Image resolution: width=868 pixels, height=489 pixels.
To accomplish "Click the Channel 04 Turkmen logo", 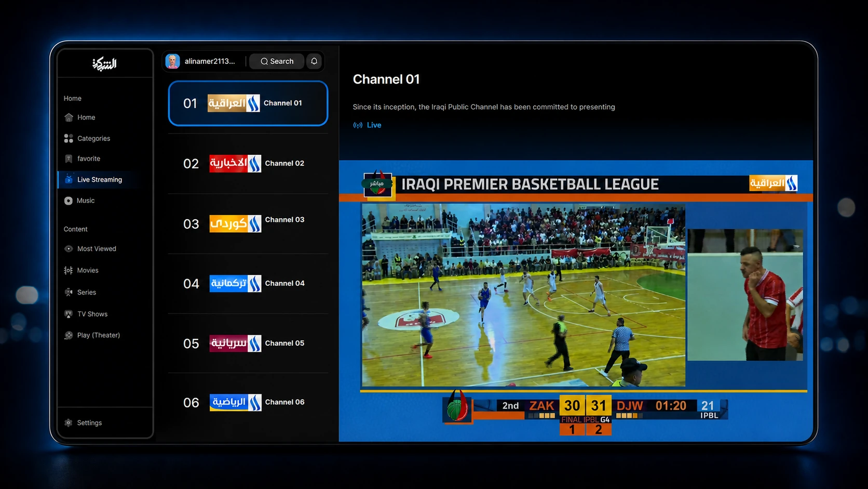I will coord(235,283).
